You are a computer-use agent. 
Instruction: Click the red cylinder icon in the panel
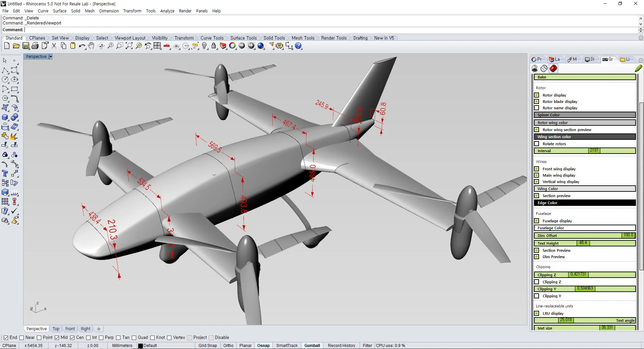pos(553,68)
